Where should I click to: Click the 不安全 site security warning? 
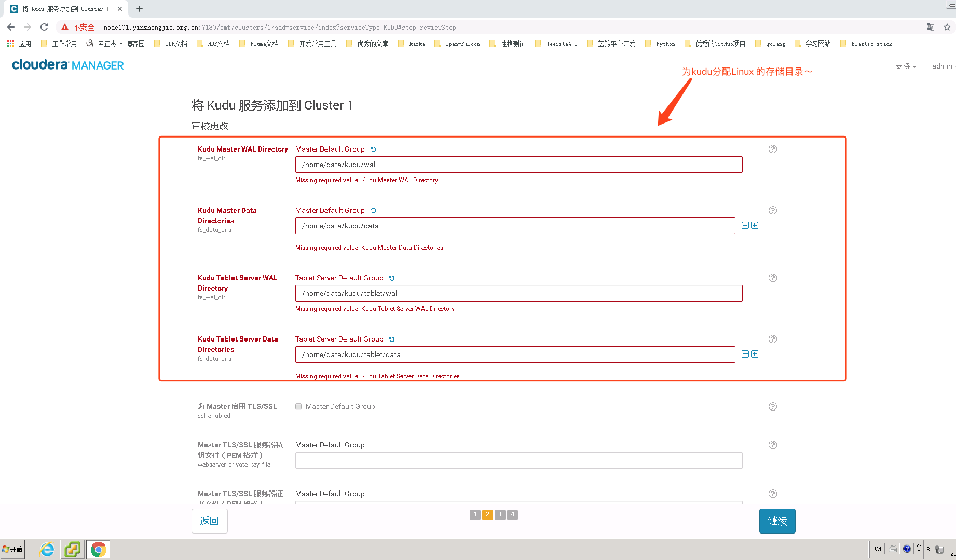[78, 27]
